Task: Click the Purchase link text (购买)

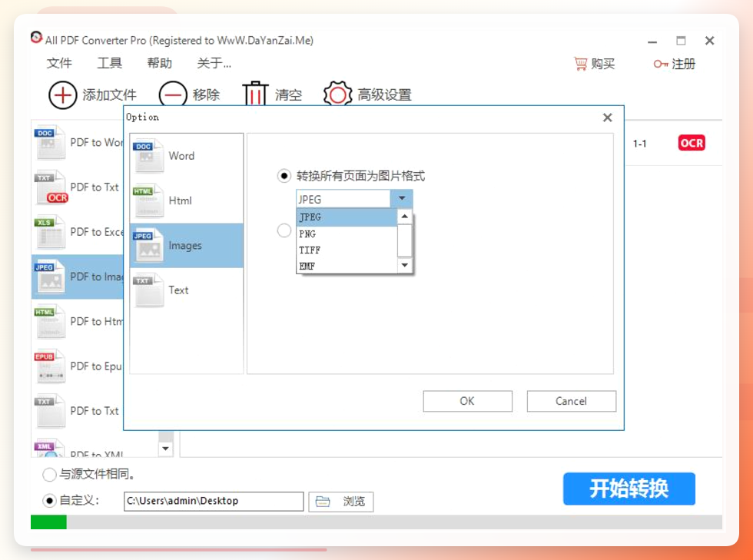Action: click(602, 64)
